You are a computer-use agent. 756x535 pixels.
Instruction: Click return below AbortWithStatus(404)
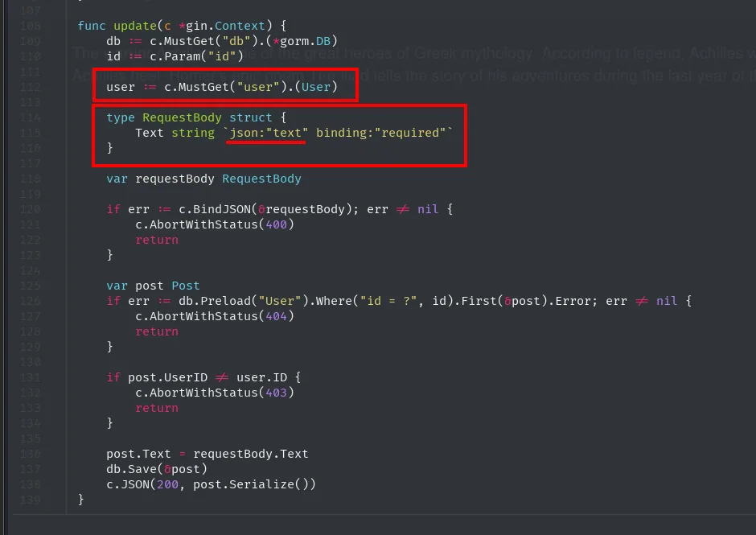[x=157, y=331]
